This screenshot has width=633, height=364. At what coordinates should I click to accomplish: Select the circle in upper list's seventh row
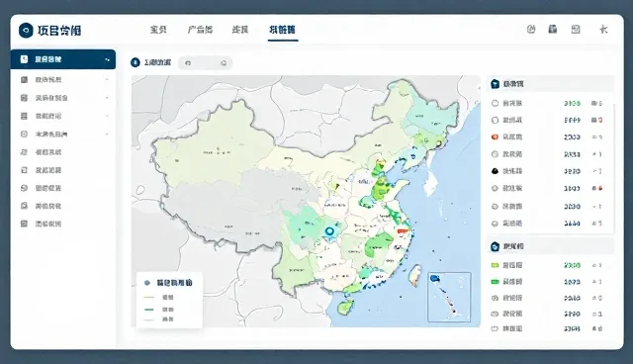495,206
